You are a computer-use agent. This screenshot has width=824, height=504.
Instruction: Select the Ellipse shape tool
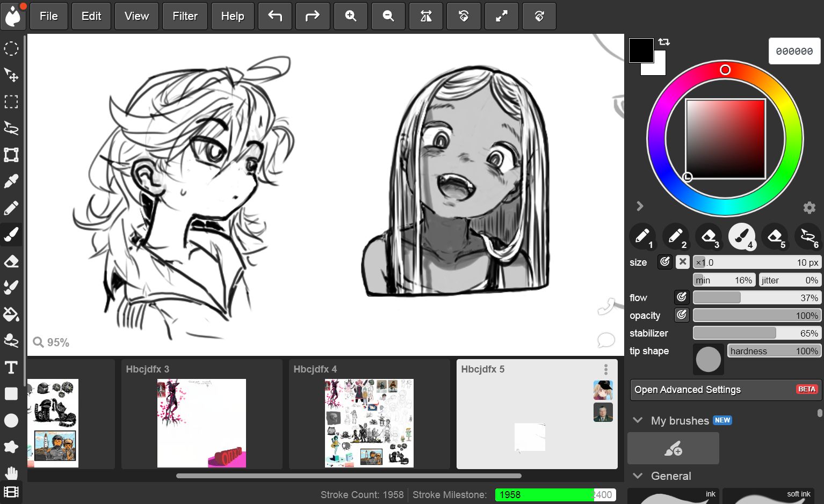tap(11, 420)
